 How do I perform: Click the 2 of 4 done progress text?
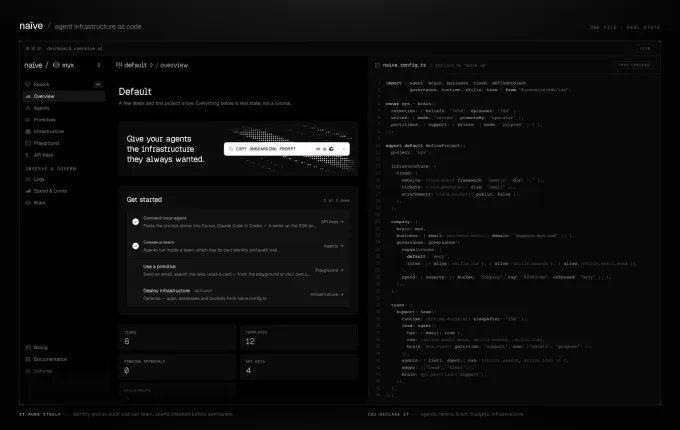tap(337, 200)
